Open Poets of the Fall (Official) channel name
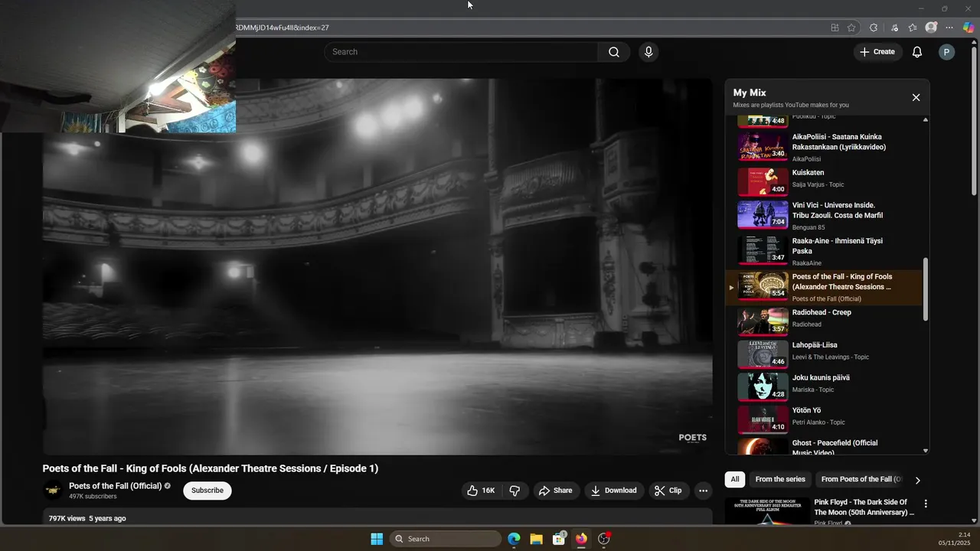Image resolution: width=980 pixels, height=551 pixels. pyautogui.click(x=115, y=486)
